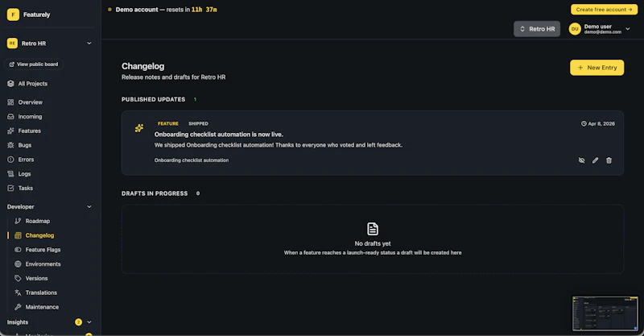Open the Overview page
Viewport: 644px width, 336px height.
coord(30,102)
